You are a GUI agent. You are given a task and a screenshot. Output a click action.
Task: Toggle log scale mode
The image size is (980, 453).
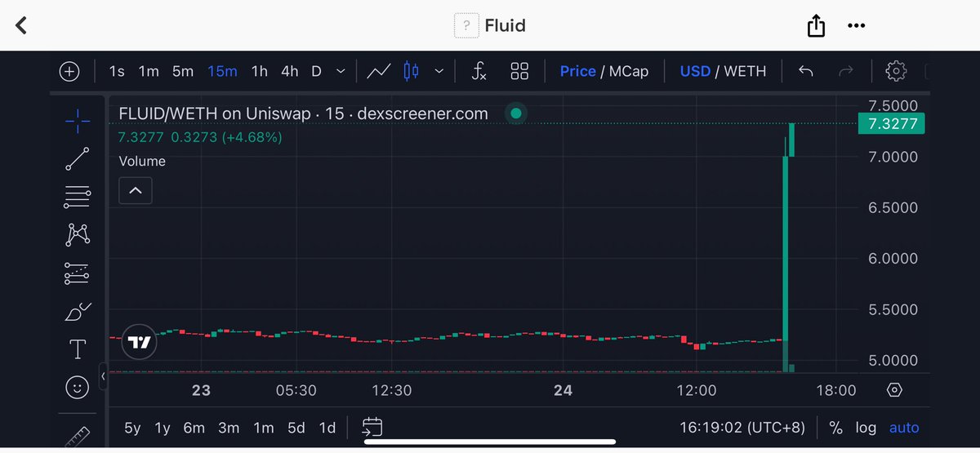tap(866, 428)
